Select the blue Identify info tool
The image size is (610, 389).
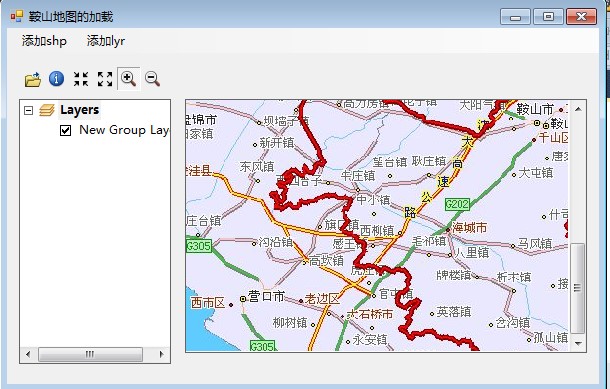click(x=56, y=79)
